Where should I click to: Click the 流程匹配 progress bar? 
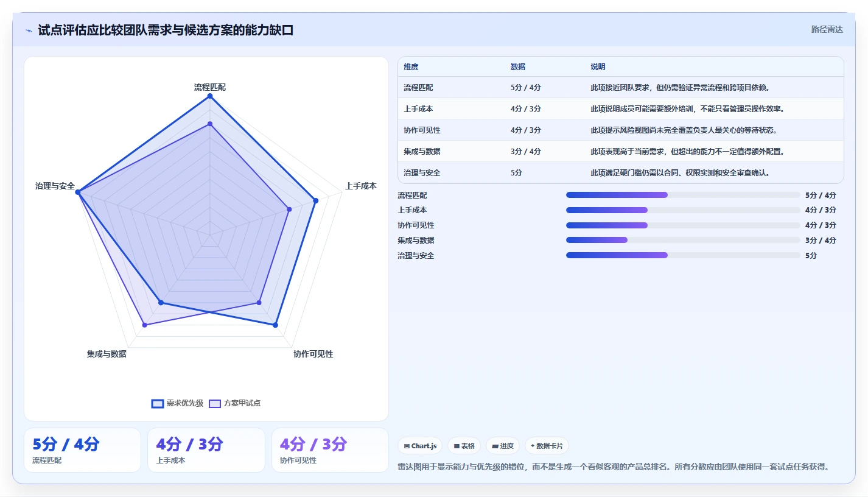pos(683,195)
